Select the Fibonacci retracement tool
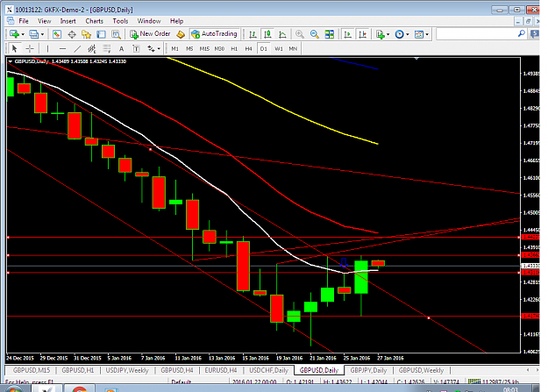Viewport: 548px width, 392px height. click(x=107, y=48)
